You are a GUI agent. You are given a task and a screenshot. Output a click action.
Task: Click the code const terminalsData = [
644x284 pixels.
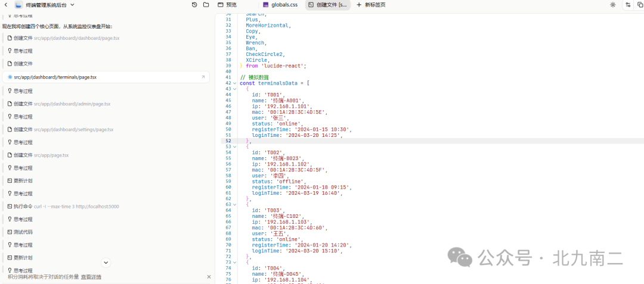pyautogui.click(x=274, y=83)
